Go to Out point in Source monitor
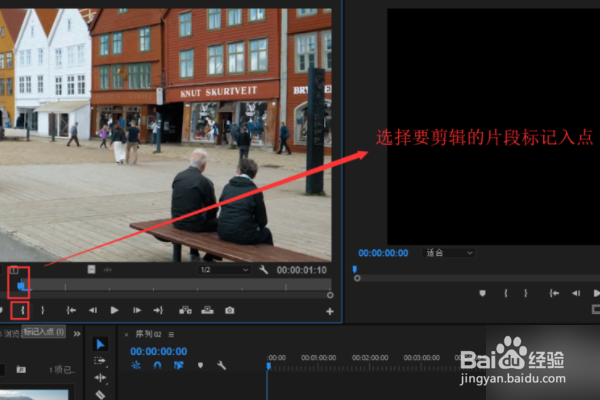The width and height of the screenshot is (600, 400). coord(158,310)
